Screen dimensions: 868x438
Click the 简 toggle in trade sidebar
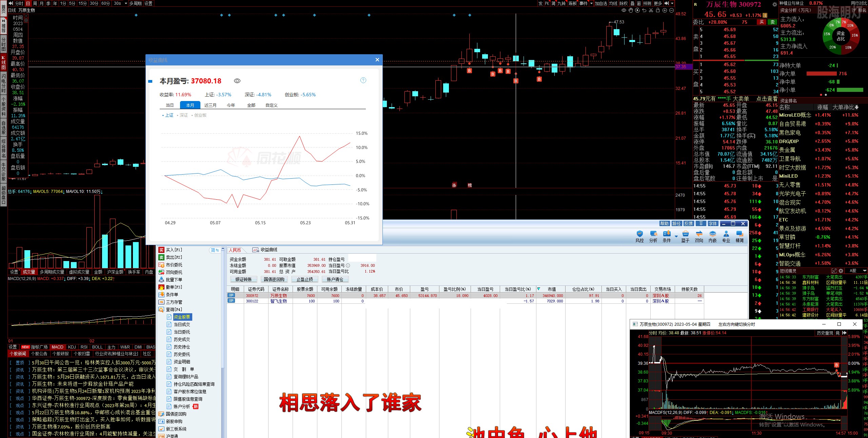click(x=214, y=250)
